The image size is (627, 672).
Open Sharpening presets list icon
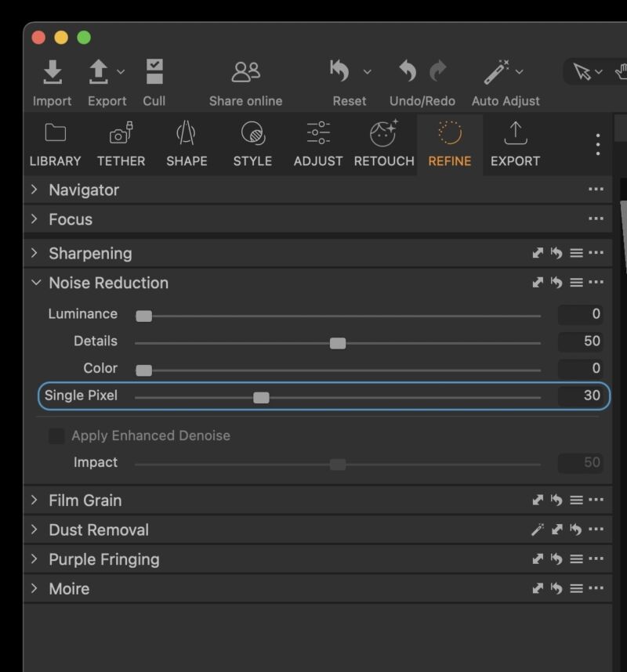[576, 253]
